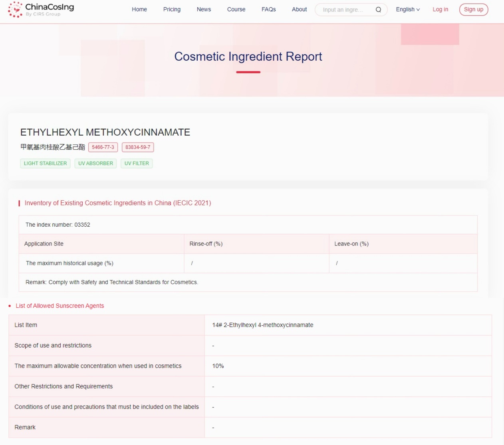Click CAS number tag 5466-77-3
This screenshot has width=504, height=445.
coord(103,147)
